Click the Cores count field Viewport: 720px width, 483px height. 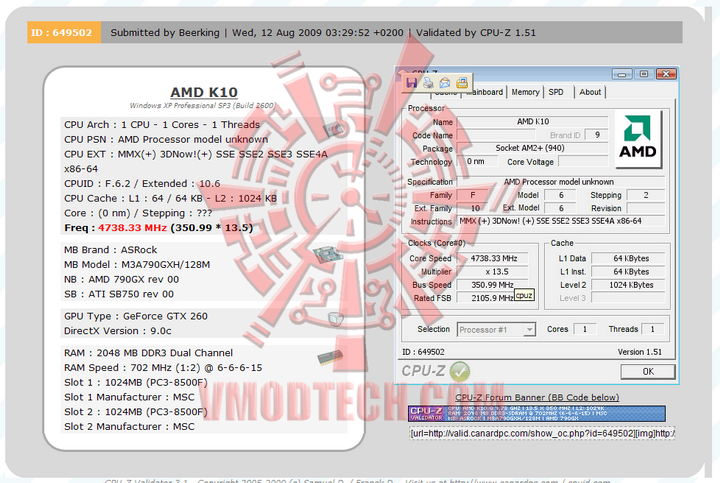click(585, 329)
